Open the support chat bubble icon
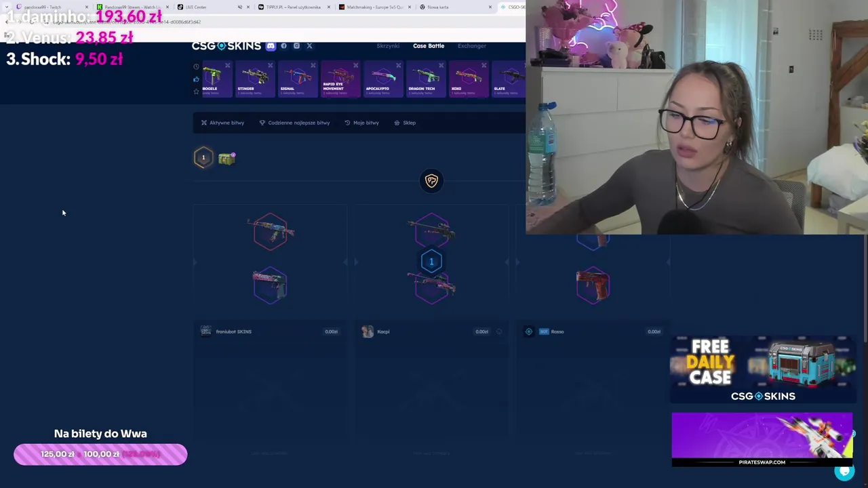Image resolution: width=868 pixels, height=488 pixels. pyautogui.click(x=844, y=471)
